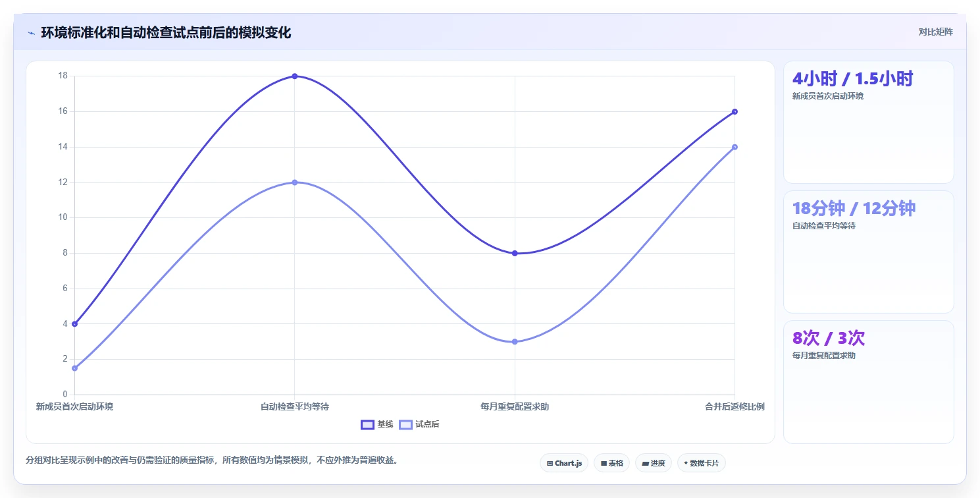Click 试点后 data point at value 12

(x=295, y=182)
